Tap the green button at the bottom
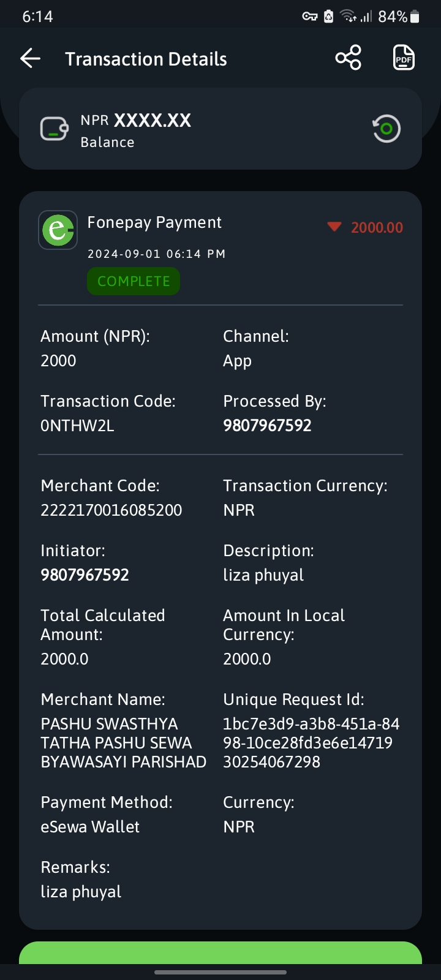The image size is (441, 980). 221,952
